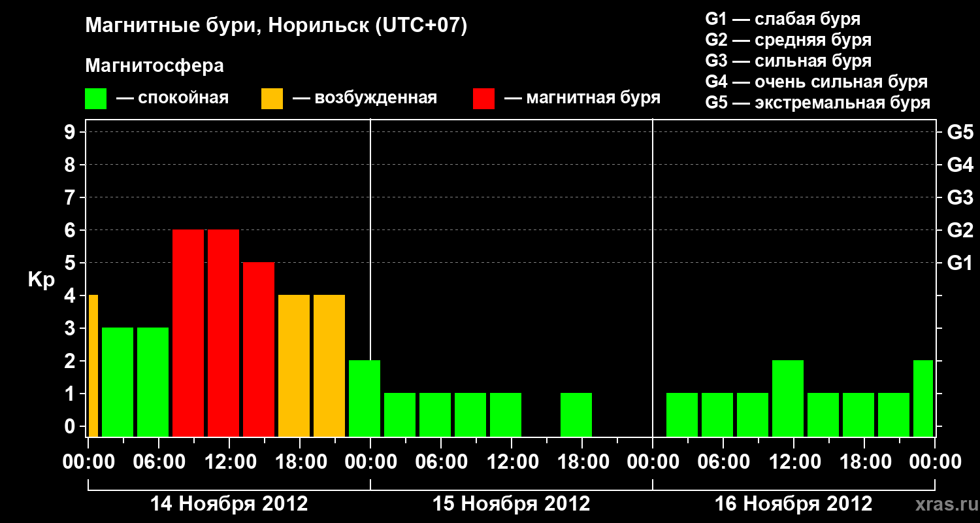This screenshot has width=980, height=523.
Task: Click the '— возбужденная' legend label
Action: (x=365, y=99)
